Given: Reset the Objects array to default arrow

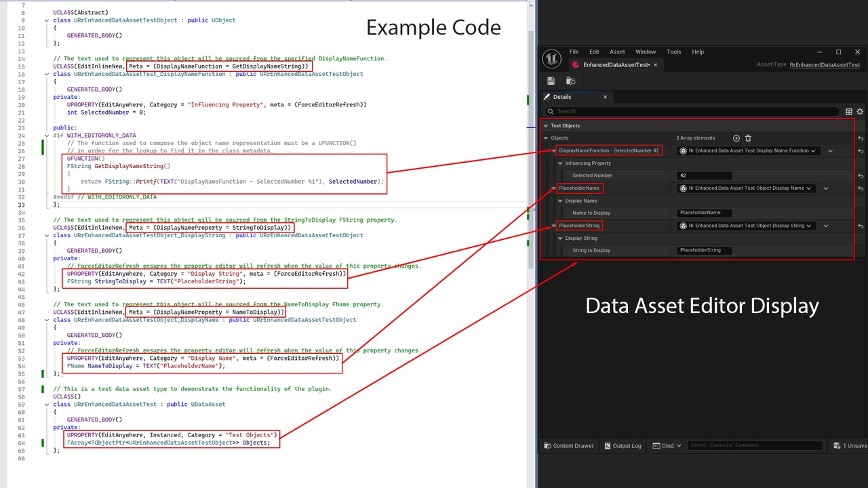Looking at the screenshot, I should click(860, 138).
